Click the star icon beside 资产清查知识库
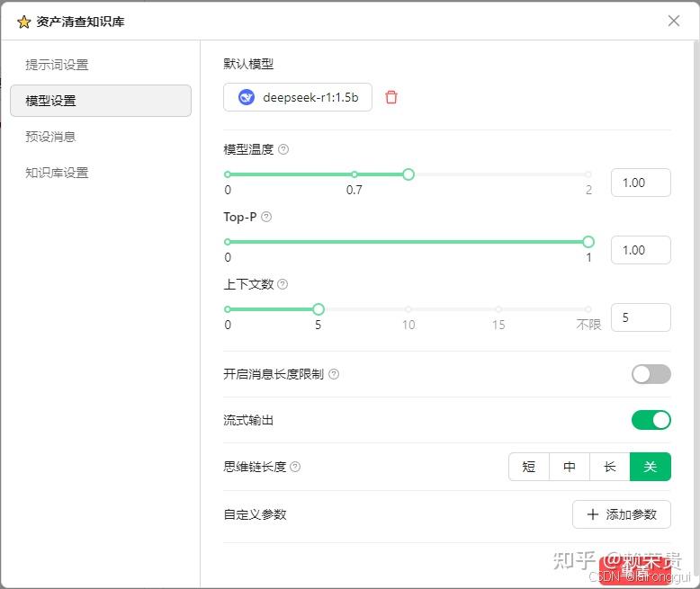 point(23,22)
